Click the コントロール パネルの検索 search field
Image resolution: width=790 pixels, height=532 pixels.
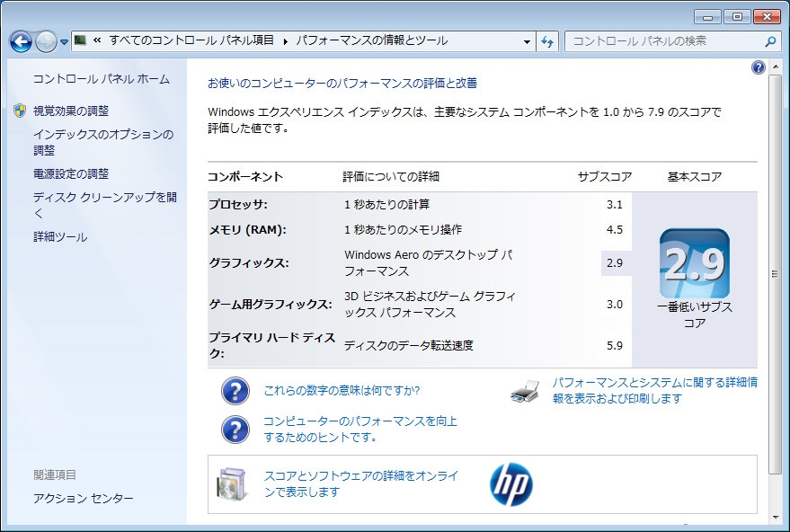(663, 41)
